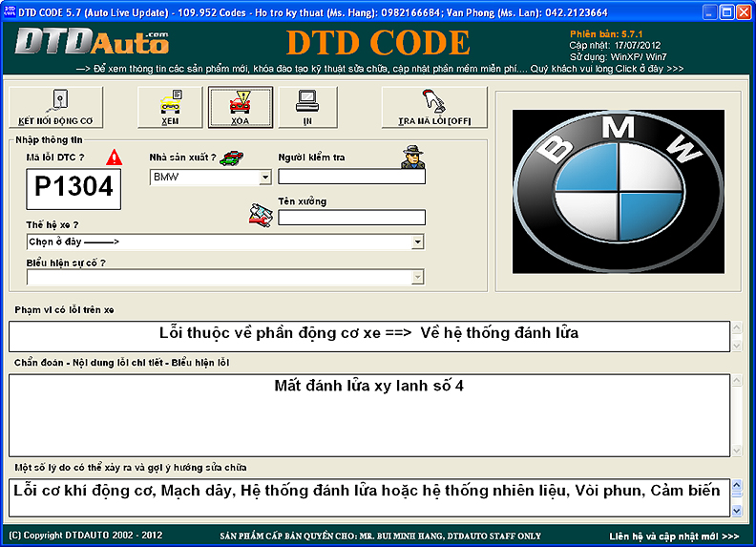Click the Người kiểm tra input field
This screenshot has width=756, height=547.
coord(351,177)
